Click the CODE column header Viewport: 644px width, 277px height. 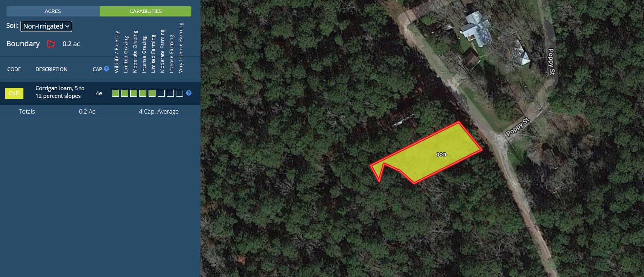[x=14, y=69]
